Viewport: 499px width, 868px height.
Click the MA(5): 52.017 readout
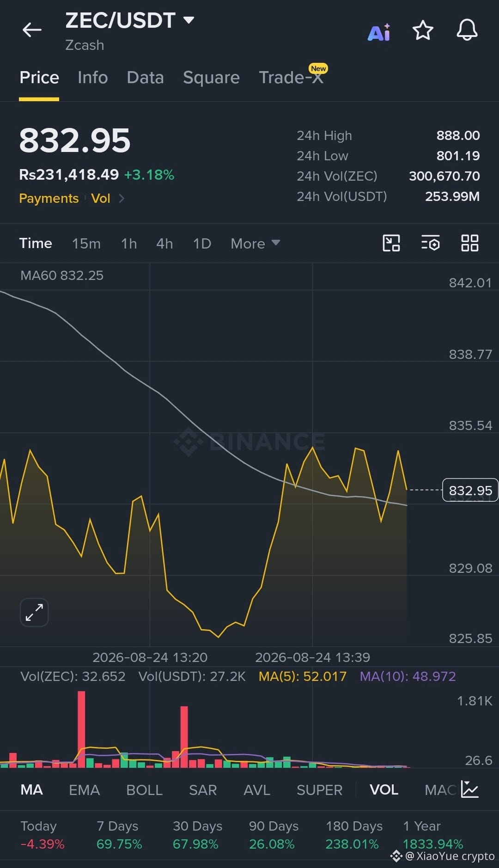[303, 676]
